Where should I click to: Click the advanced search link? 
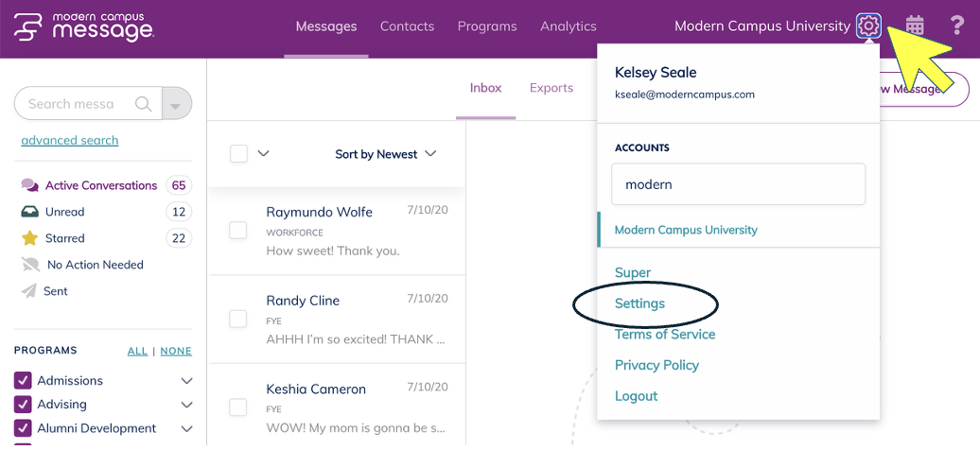(70, 140)
